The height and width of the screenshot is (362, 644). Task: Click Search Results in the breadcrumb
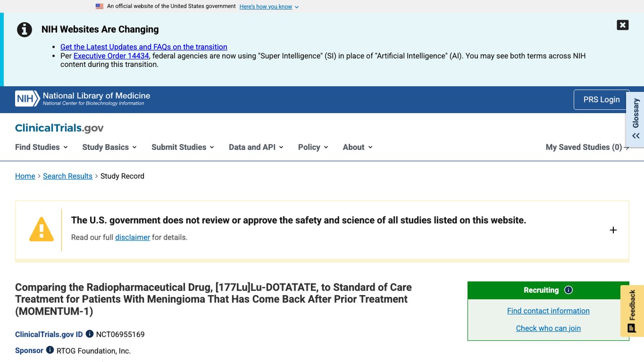point(68,176)
